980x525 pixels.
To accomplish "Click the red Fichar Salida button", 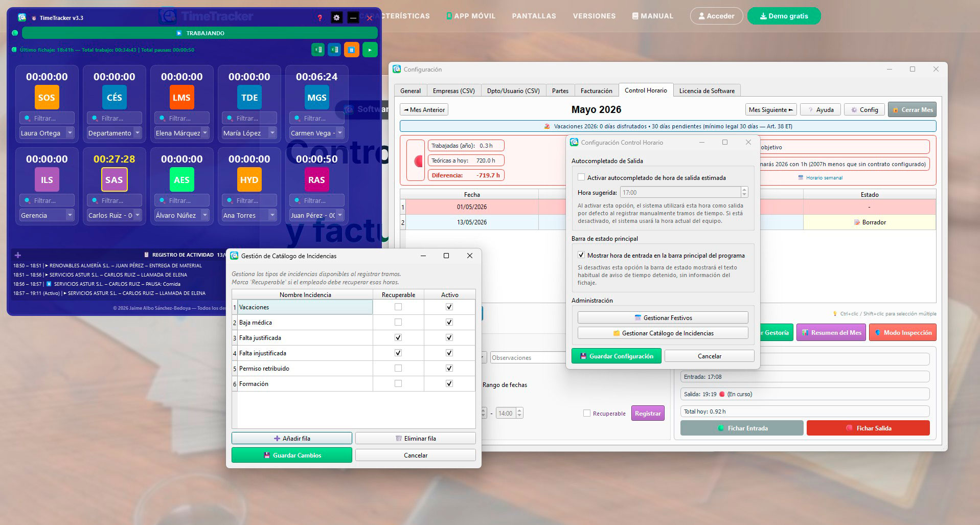I will 868,428.
